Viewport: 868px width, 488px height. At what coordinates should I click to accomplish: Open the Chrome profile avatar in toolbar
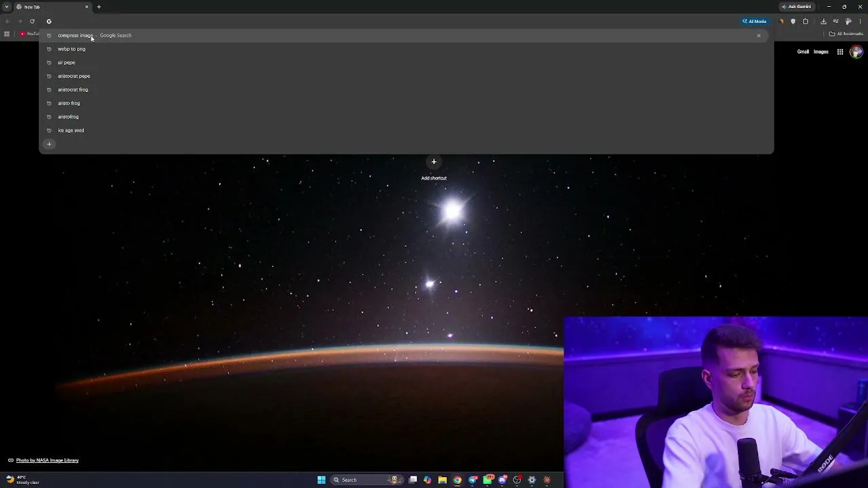coord(848,21)
